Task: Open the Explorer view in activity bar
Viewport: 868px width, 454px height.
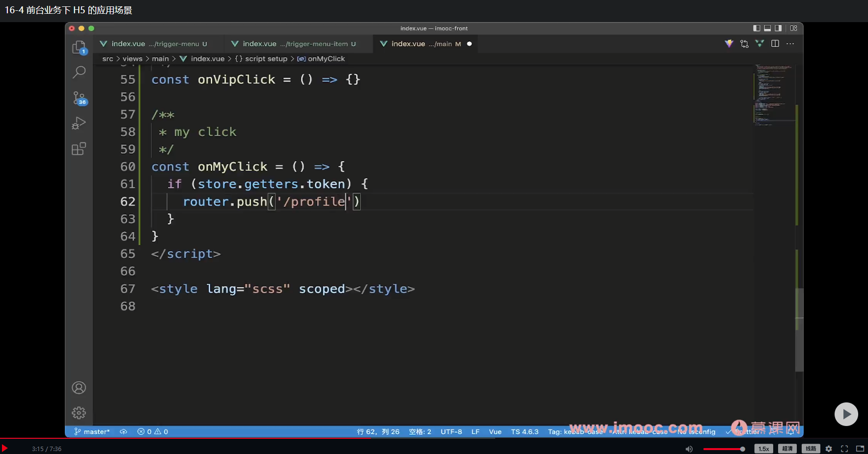Action: click(79, 47)
